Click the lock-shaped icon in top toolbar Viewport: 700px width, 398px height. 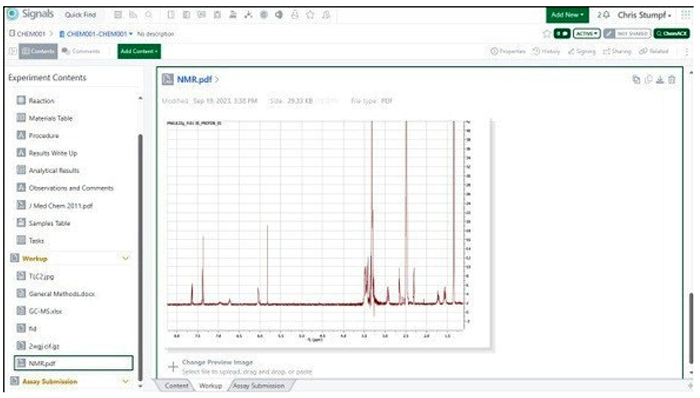tap(295, 15)
